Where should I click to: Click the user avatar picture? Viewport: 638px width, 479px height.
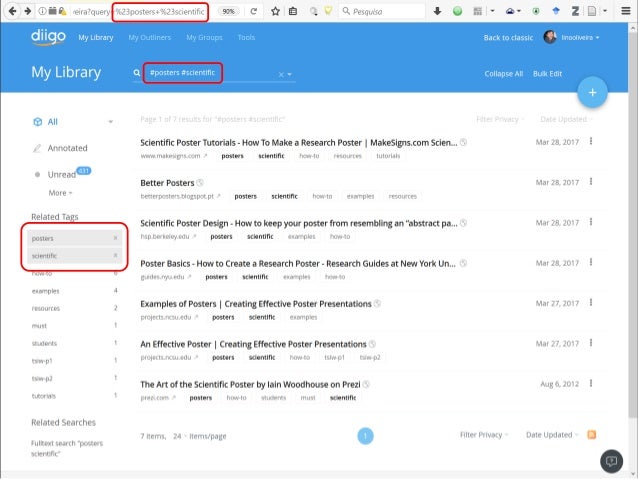pyautogui.click(x=550, y=37)
